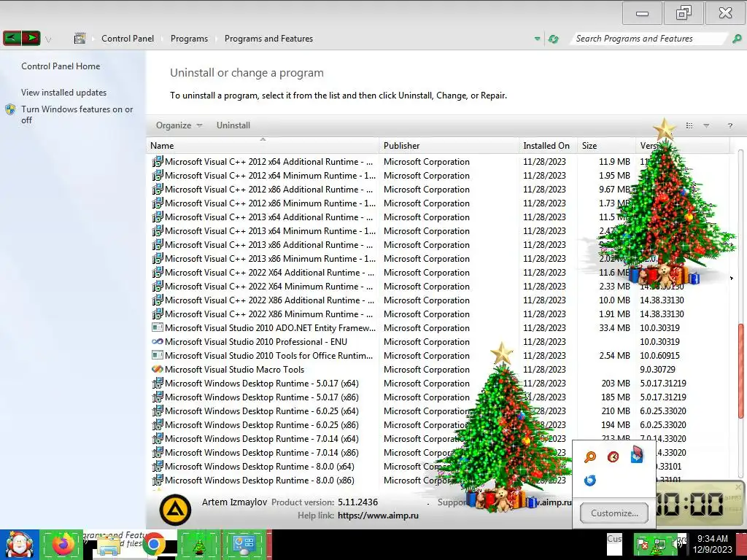Click version 14.38.33130 of X86 Minimum Runtime
This screenshot has width=747, height=560.
tap(662, 314)
